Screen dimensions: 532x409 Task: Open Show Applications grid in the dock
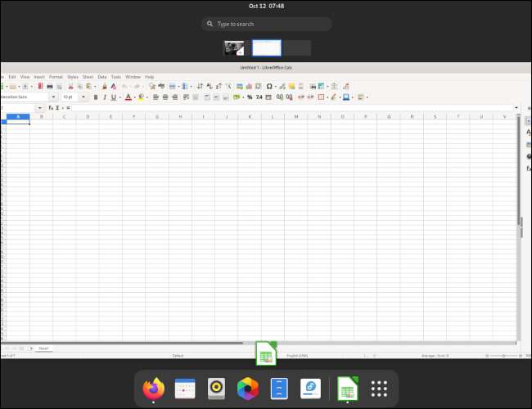(379, 389)
